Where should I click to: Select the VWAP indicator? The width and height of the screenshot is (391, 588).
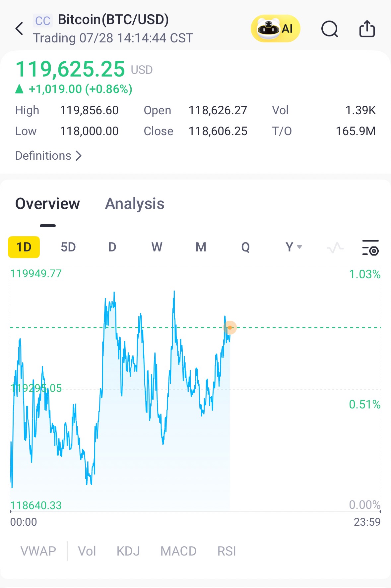click(x=38, y=551)
